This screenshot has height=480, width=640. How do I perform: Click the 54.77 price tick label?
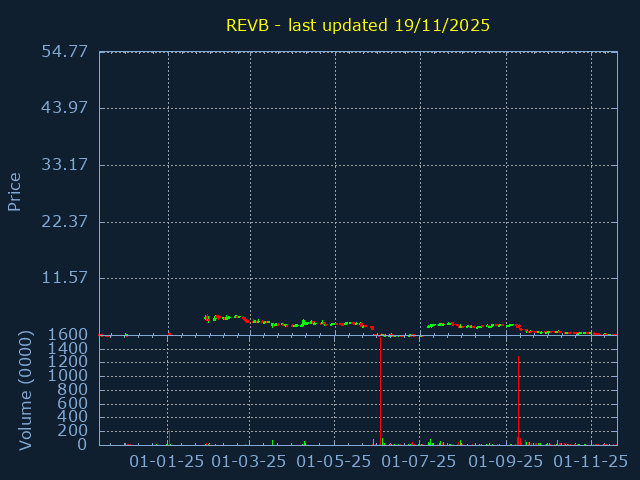point(65,51)
